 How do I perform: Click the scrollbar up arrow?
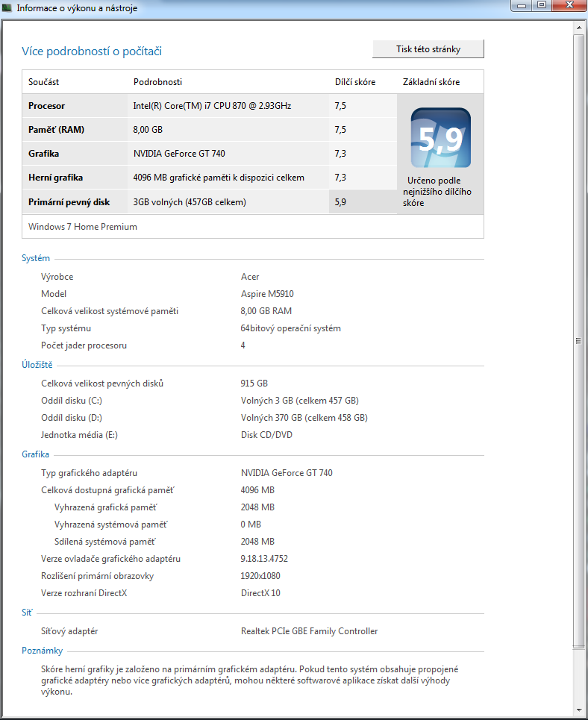click(x=578, y=27)
